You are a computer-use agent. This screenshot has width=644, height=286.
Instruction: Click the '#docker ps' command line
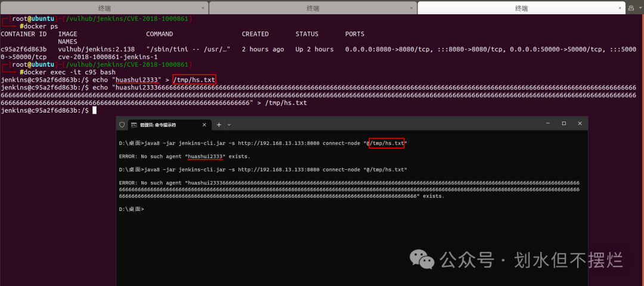click(x=39, y=26)
